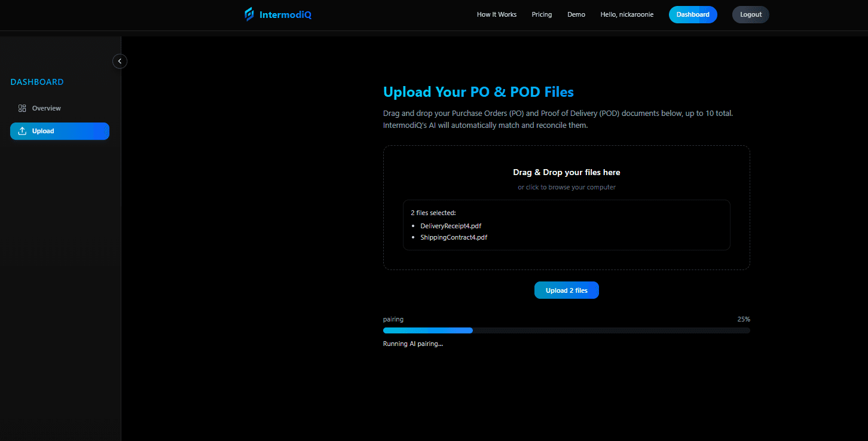This screenshot has width=868, height=441.
Task: Select the Overview grid icon in the sidebar
Action: pyautogui.click(x=22, y=108)
